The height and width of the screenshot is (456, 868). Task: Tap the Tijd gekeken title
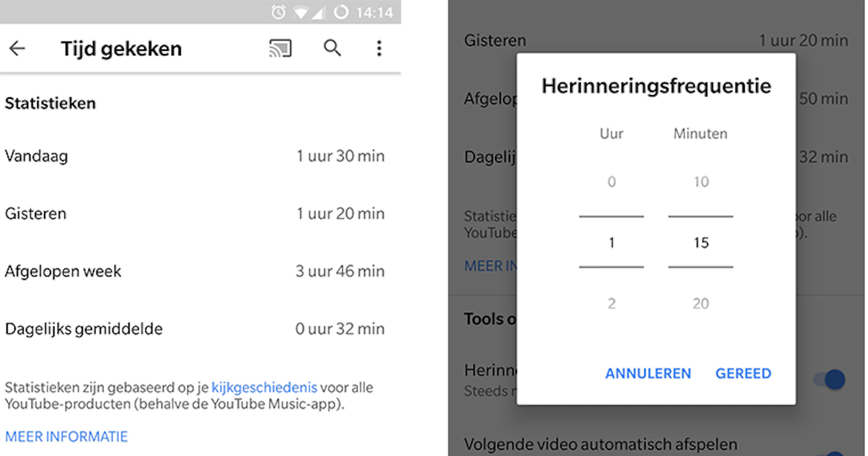(x=121, y=49)
